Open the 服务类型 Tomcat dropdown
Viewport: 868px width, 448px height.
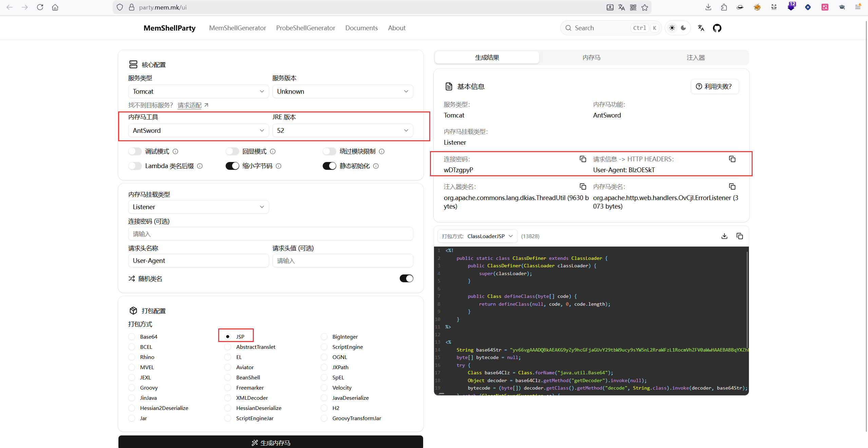pyautogui.click(x=198, y=91)
